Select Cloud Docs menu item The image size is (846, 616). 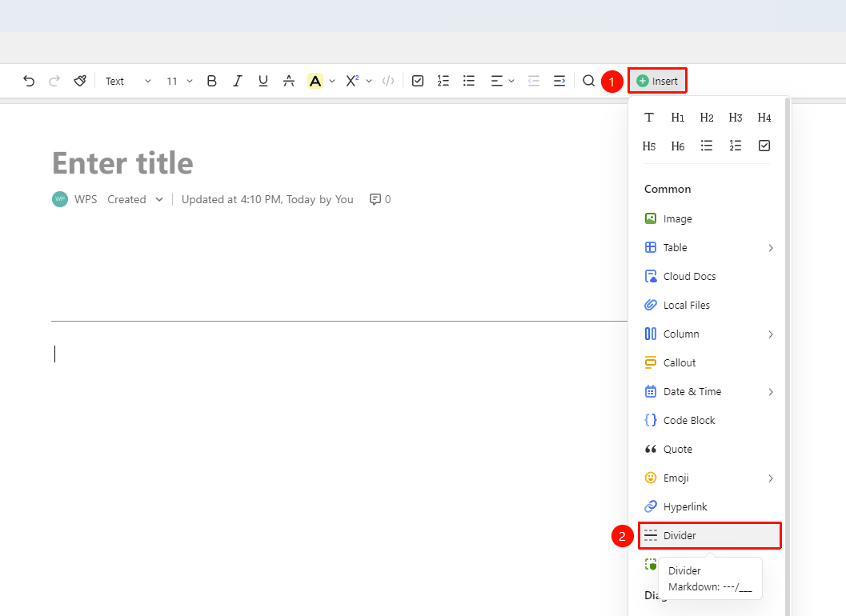[x=709, y=276]
